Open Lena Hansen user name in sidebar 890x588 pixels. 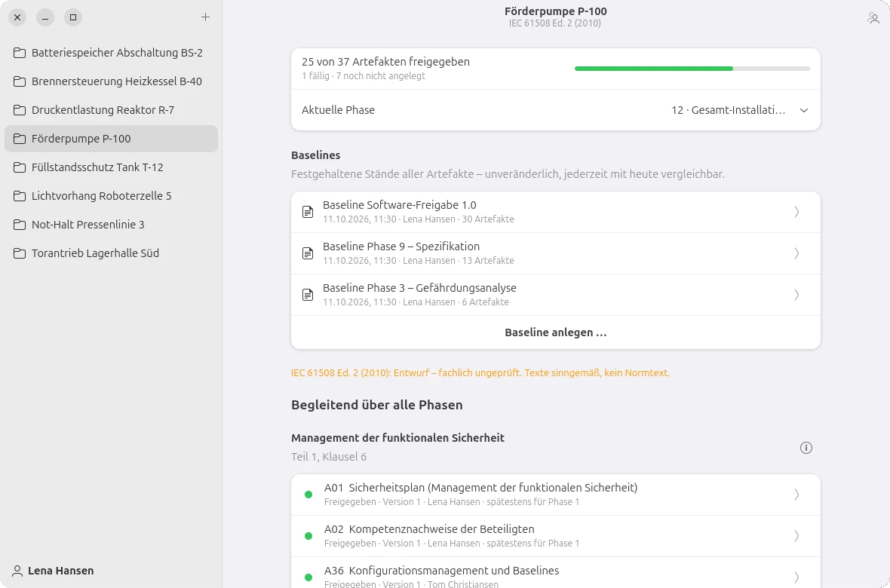pos(61,571)
